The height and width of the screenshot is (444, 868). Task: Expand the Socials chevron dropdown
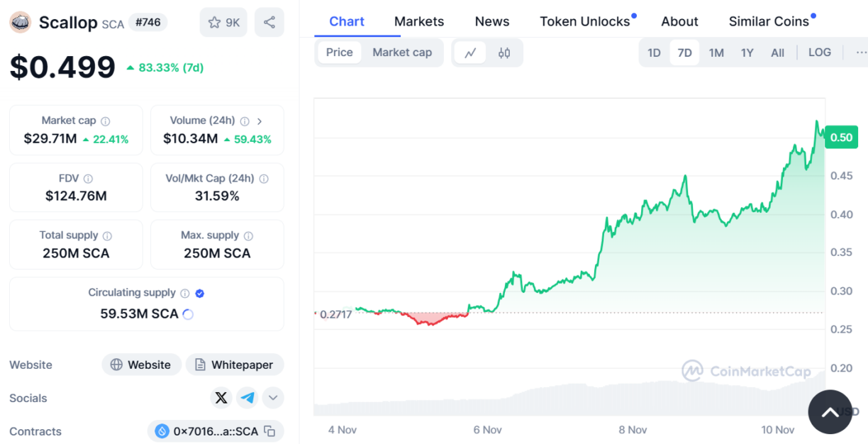[273, 398]
